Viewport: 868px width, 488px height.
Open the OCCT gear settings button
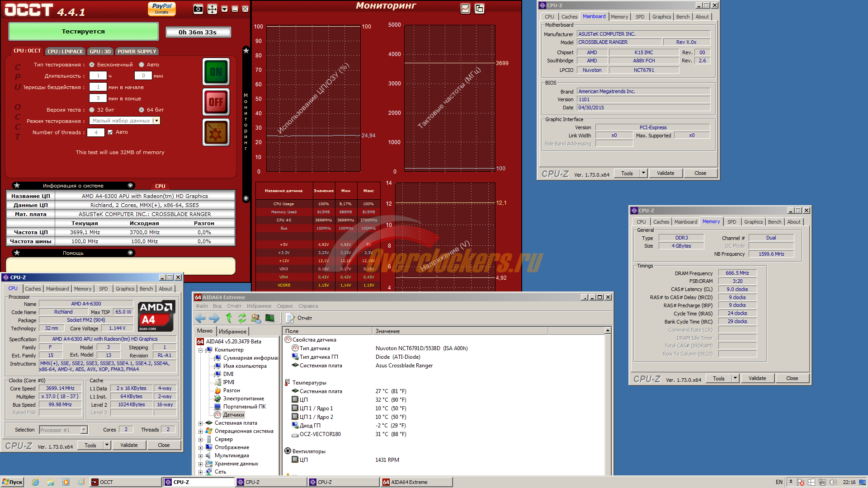pos(216,132)
